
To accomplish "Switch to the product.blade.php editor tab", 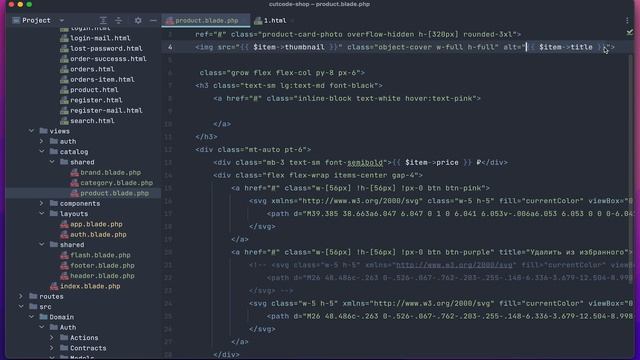I will click(207, 20).
